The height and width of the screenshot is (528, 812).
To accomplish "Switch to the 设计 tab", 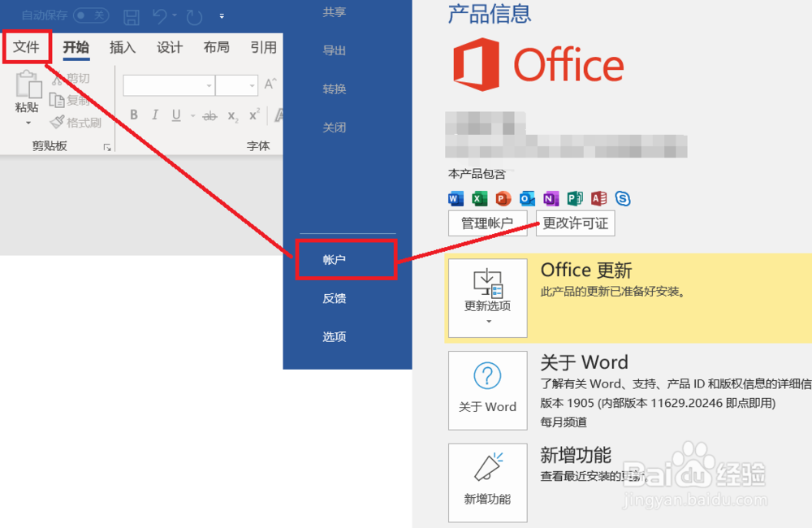I will (x=170, y=48).
